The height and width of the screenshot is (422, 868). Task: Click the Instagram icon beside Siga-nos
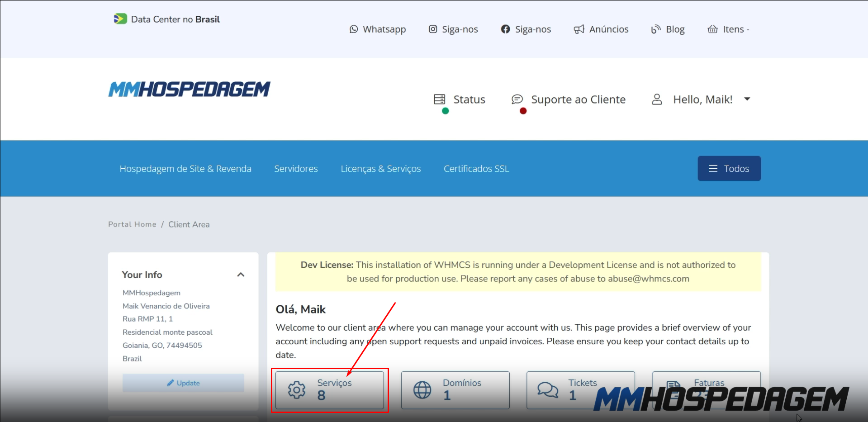(x=433, y=29)
